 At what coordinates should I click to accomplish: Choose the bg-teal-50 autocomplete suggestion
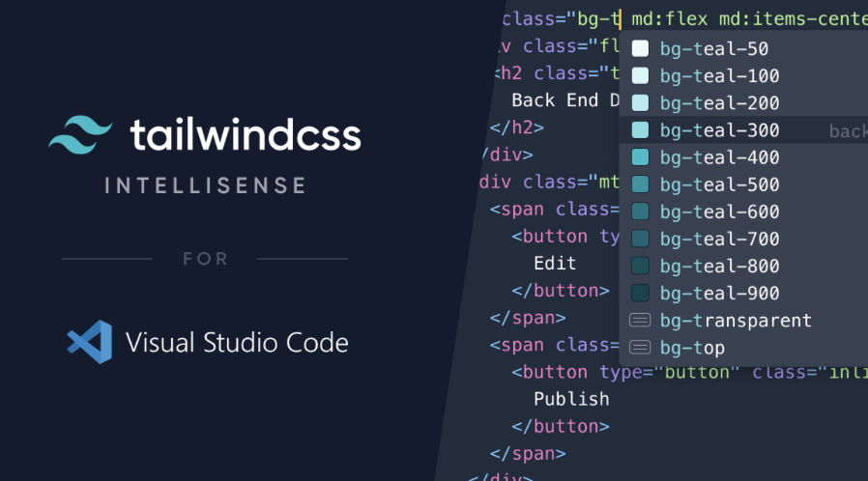743,48
